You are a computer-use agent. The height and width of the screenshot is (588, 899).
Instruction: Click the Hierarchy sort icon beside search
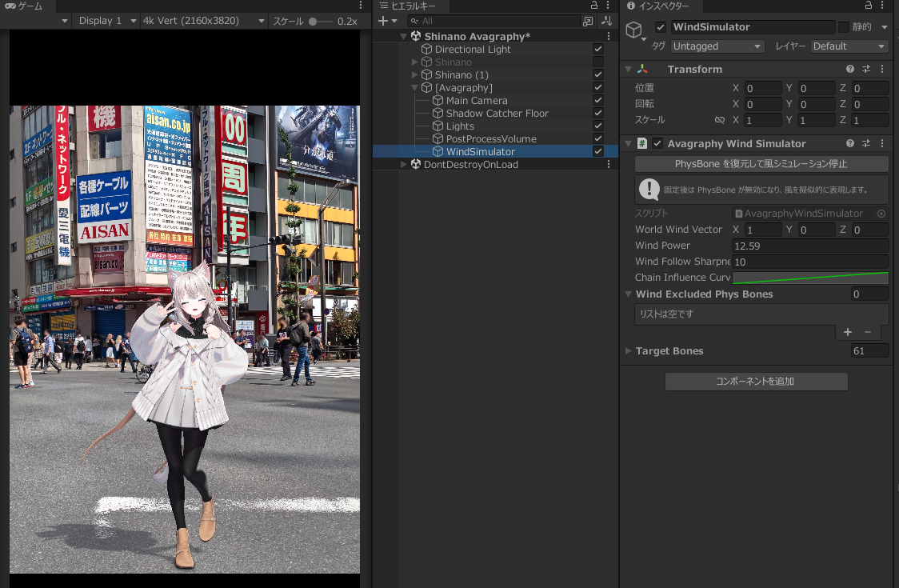(606, 21)
